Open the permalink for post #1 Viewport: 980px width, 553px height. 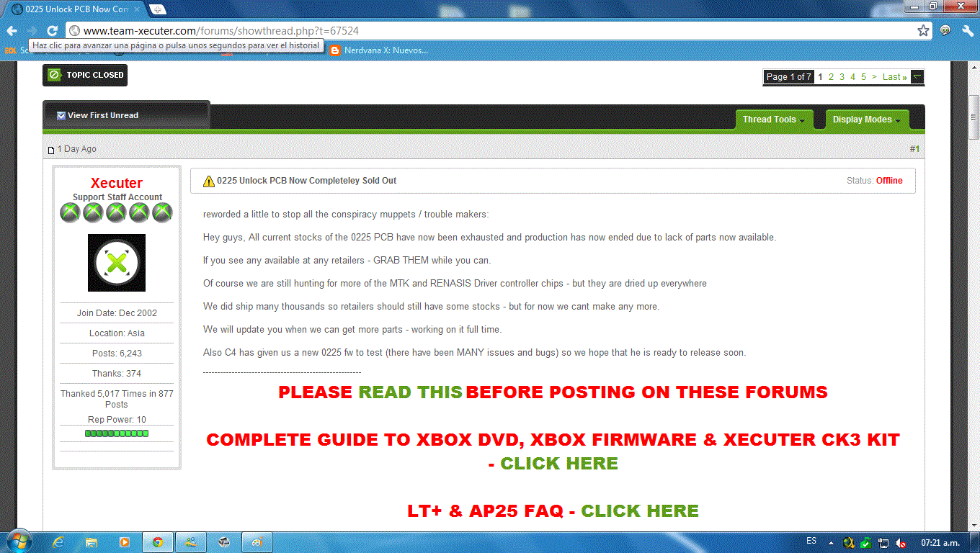coord(914,149)
